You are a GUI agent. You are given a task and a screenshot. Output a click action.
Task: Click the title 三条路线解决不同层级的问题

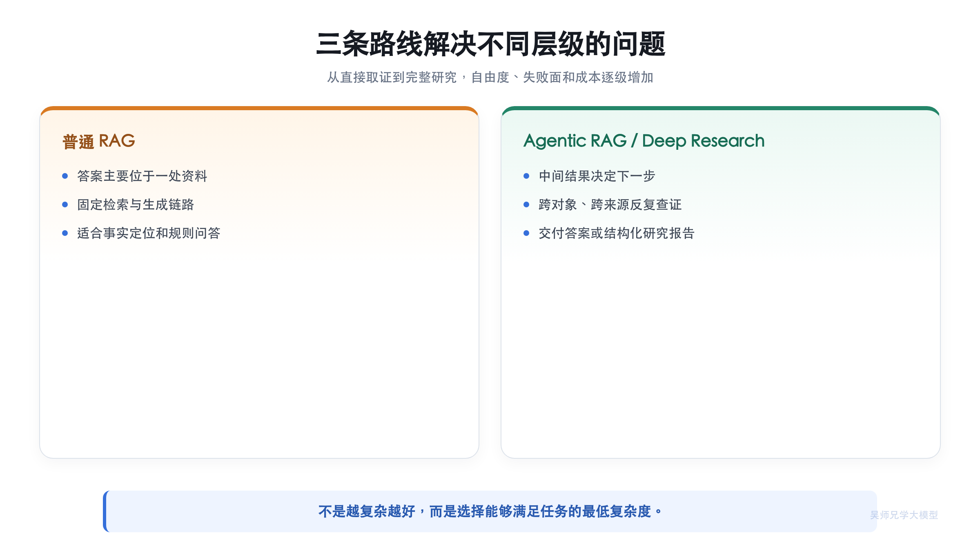pos(490,44)
